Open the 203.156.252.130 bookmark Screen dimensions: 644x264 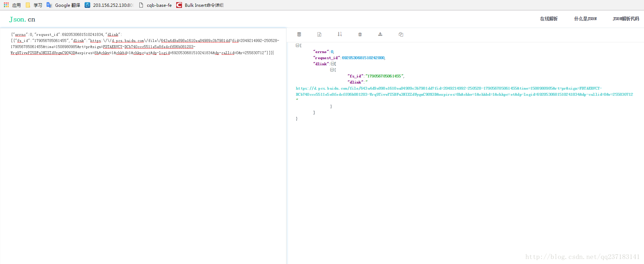pos(109,5)
